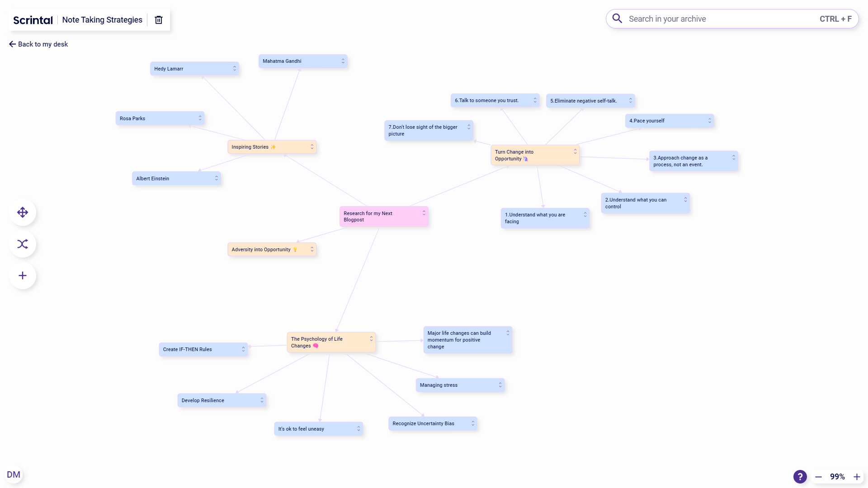The height and width of the screenshot is (488, 868).
Task: Open the help question mark button
Action: click(800, 477)
